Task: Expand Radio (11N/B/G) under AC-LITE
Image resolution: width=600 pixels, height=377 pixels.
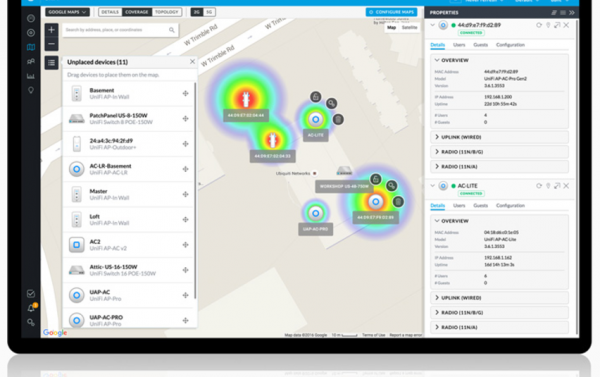Action: [x=499, y=313]
